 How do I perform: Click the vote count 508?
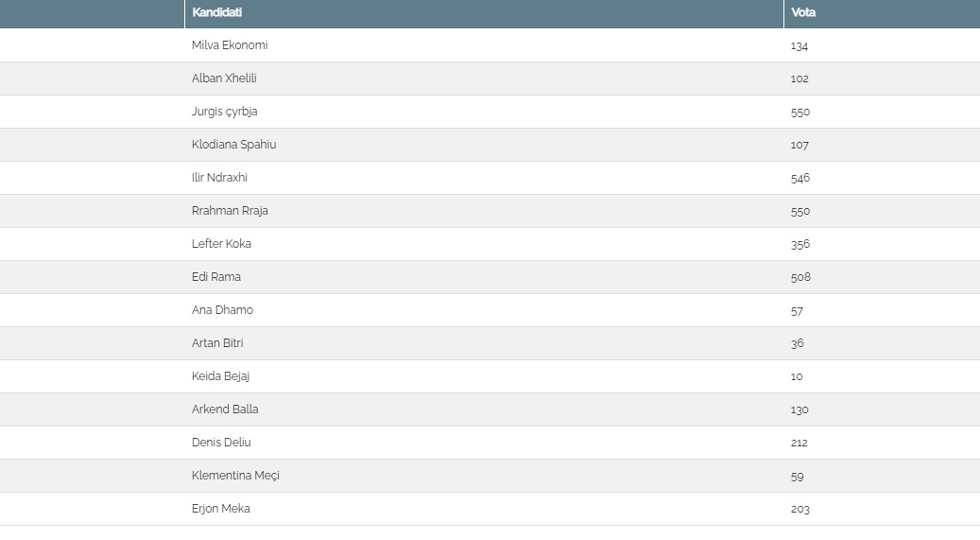pos(800,277)
